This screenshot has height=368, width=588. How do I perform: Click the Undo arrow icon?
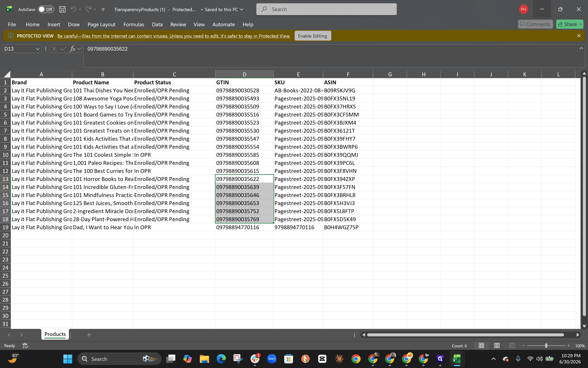[73, 9]
